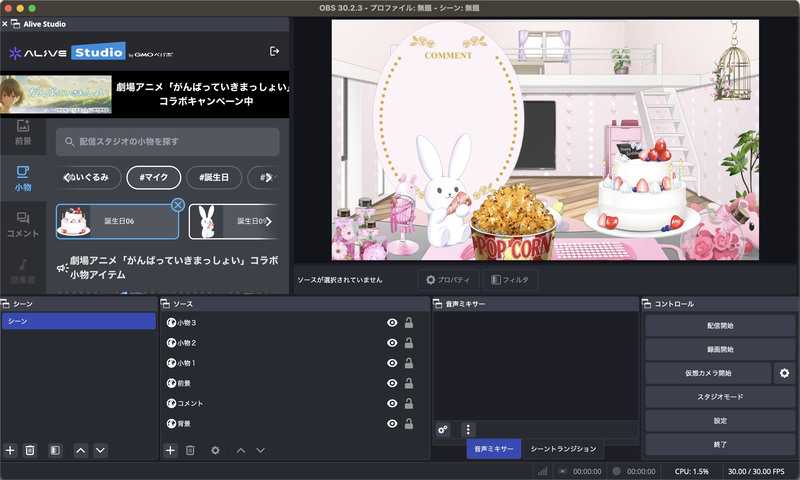Toggle lock on 小物 3 source
The height and width of the screenshot is (480, 800).
point(409,322)
